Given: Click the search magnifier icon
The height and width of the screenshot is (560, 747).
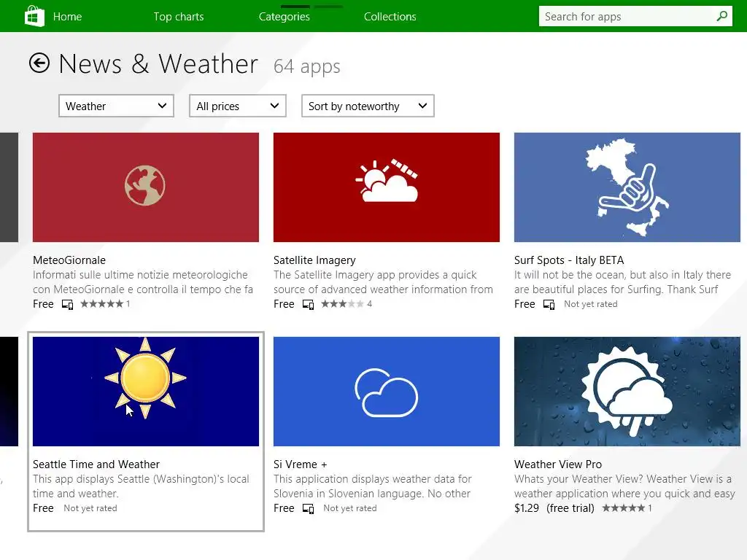Looking at the screenshot, I should pyautogui.click(x=721, y=16).
